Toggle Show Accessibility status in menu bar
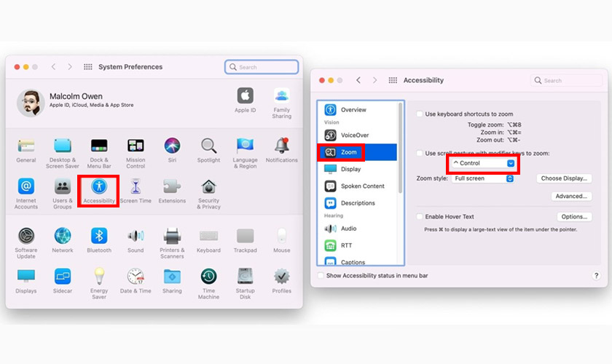The height and width of the screenshot is (364, 612). coord(321,275)
